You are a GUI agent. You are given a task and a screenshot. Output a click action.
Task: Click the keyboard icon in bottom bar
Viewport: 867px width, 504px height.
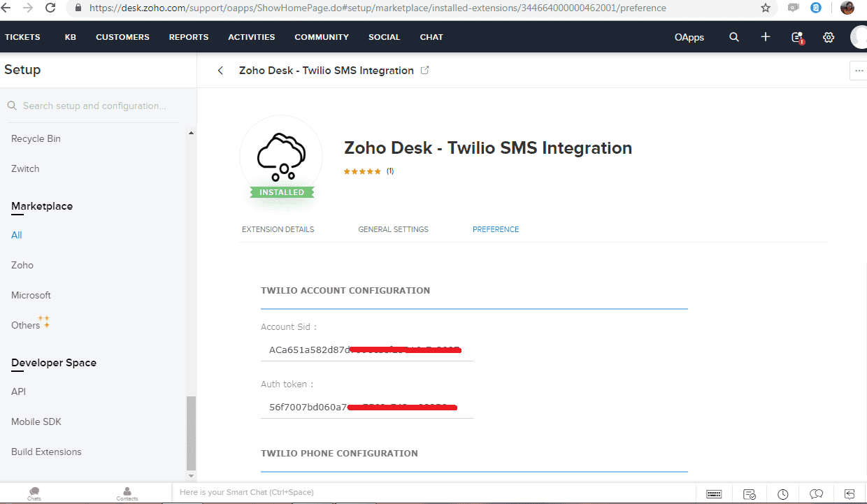coord(714,494)
